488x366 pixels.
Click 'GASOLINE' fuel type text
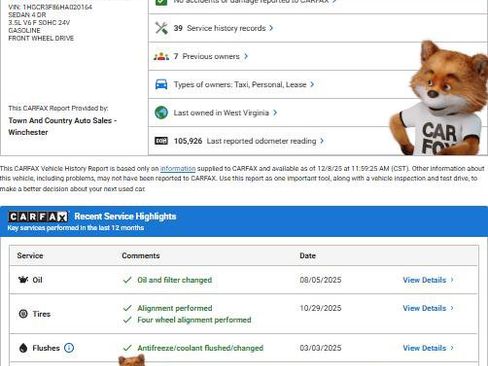(24, 30)
